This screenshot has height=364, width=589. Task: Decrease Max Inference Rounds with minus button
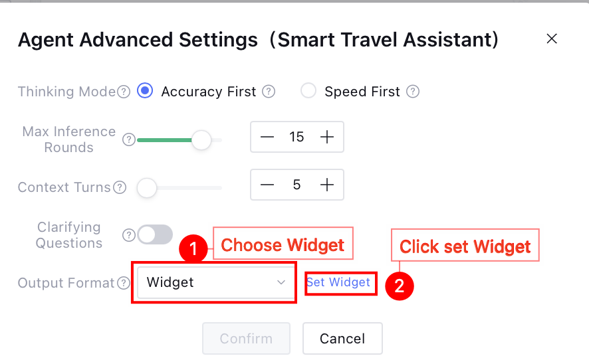point(267,137)
